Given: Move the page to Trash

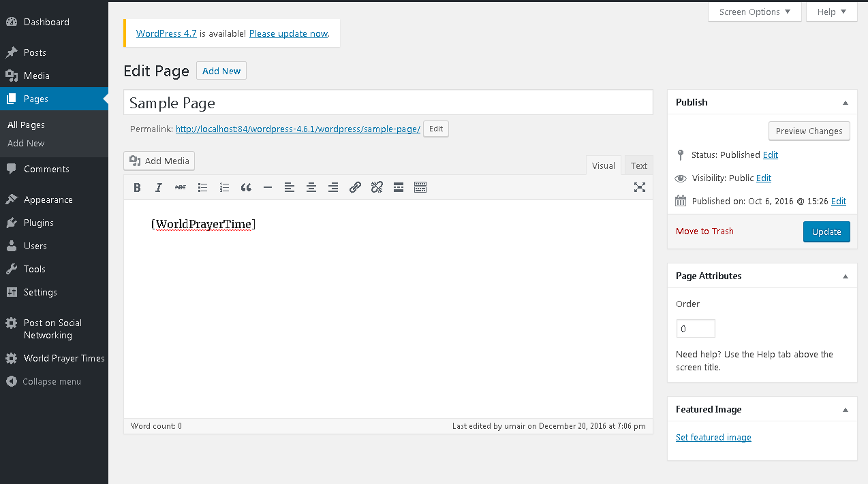Looking at the screenshot, I should (x=704, y=231).
